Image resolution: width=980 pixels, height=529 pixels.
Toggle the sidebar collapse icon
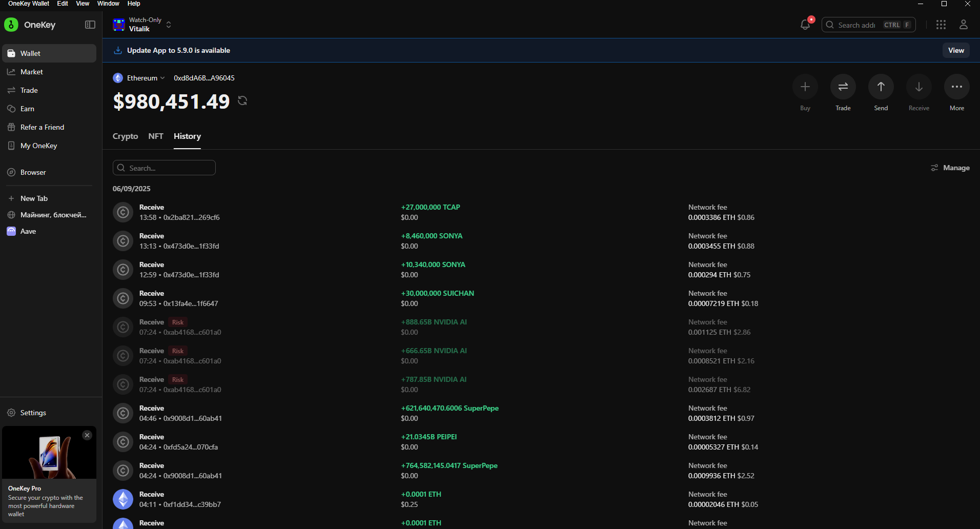pos(90,25)
